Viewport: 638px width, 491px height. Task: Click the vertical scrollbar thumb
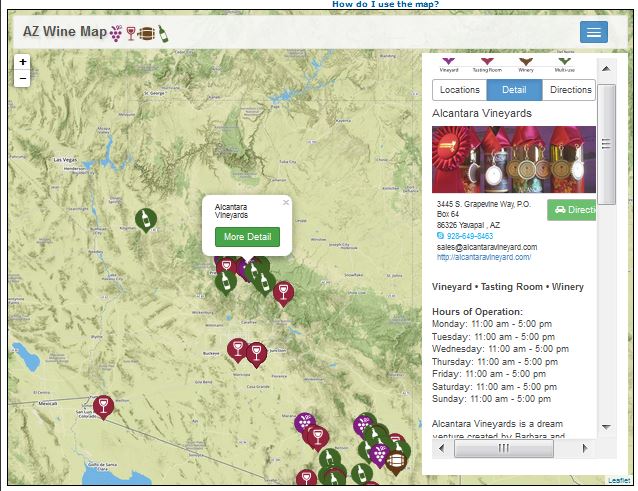(x=606, y=144)
